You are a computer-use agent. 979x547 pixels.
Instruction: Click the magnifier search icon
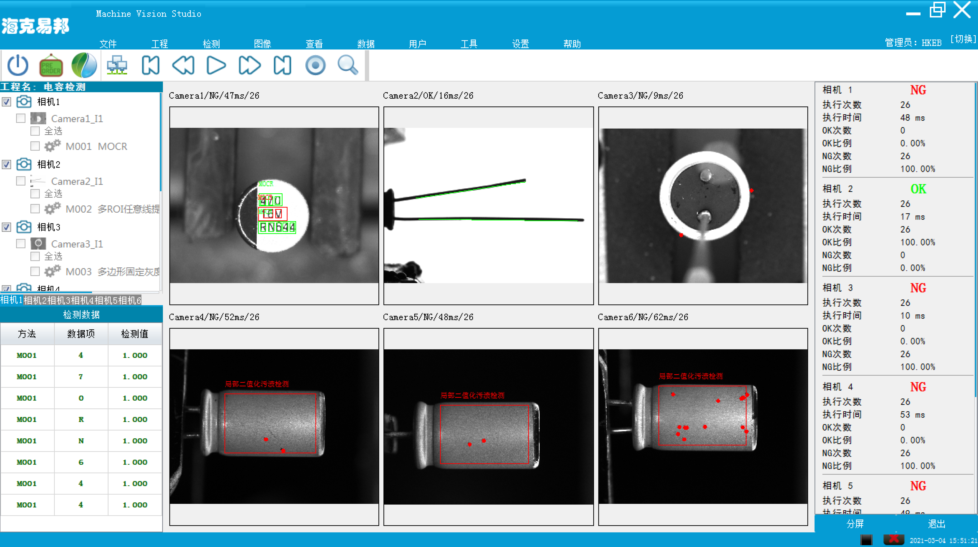click(347, 66)
